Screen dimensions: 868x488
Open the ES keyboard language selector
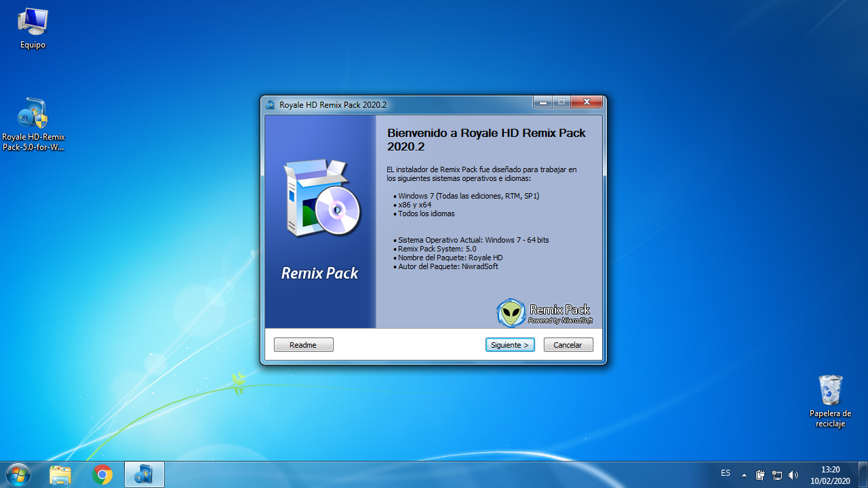(x=725, y=473)
